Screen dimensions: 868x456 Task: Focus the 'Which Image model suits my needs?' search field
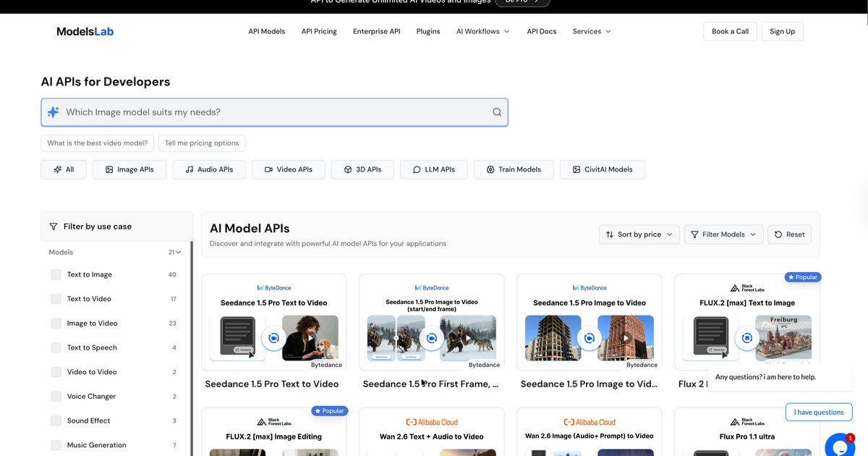point(275,112)
